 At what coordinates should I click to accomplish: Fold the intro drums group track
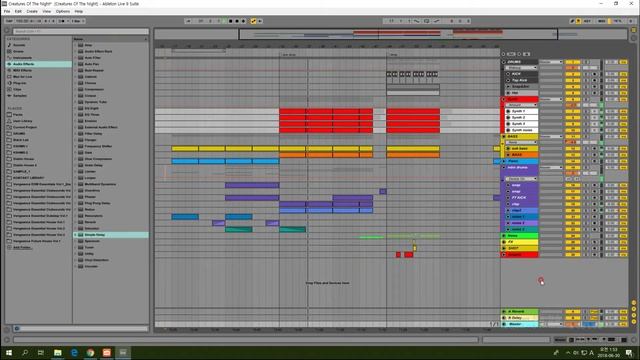pyautogui.click(x=504, y=167)
